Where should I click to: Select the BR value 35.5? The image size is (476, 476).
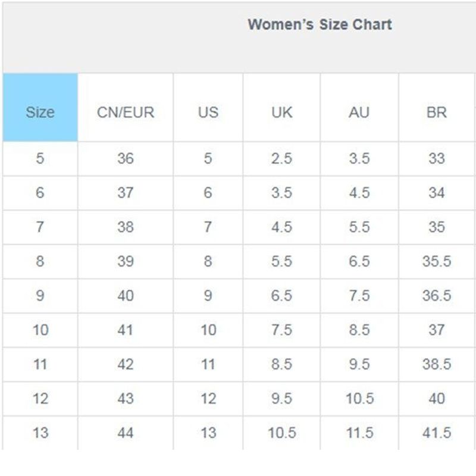436,261
